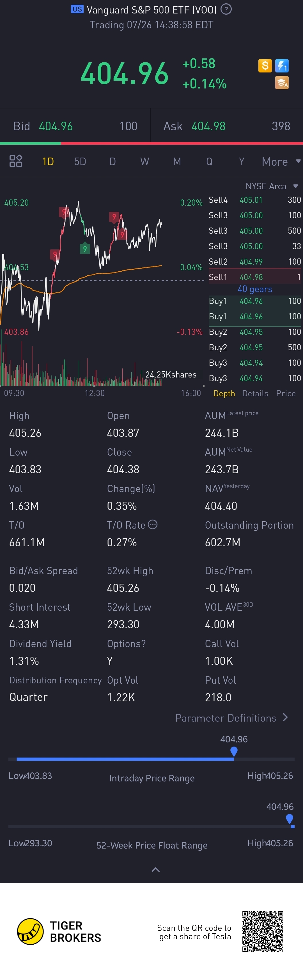This screenshot has width=303, height=980.
Task: Open the NYSE Arca exchange dropdown
Action: pos(271,187)
